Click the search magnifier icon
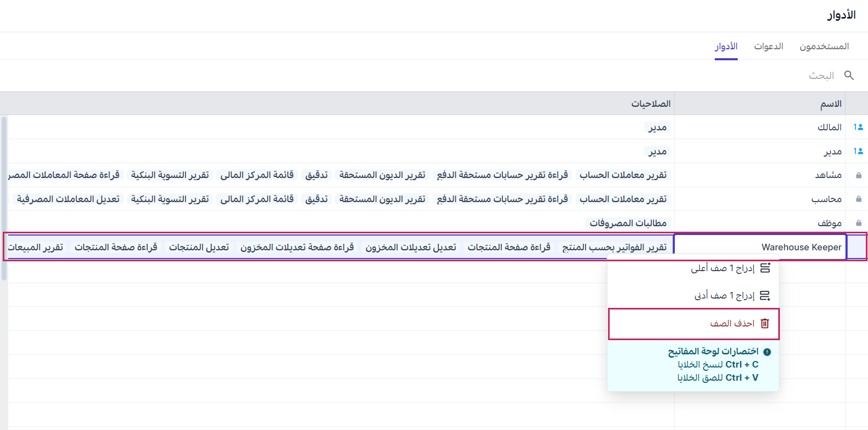The image size is (868, 430). (849, 75)
